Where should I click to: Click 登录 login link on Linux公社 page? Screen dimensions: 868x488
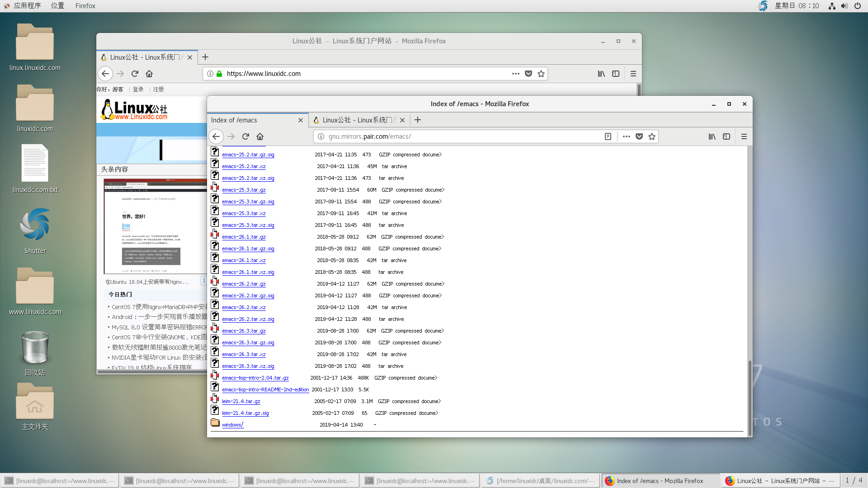click(138, 89)
